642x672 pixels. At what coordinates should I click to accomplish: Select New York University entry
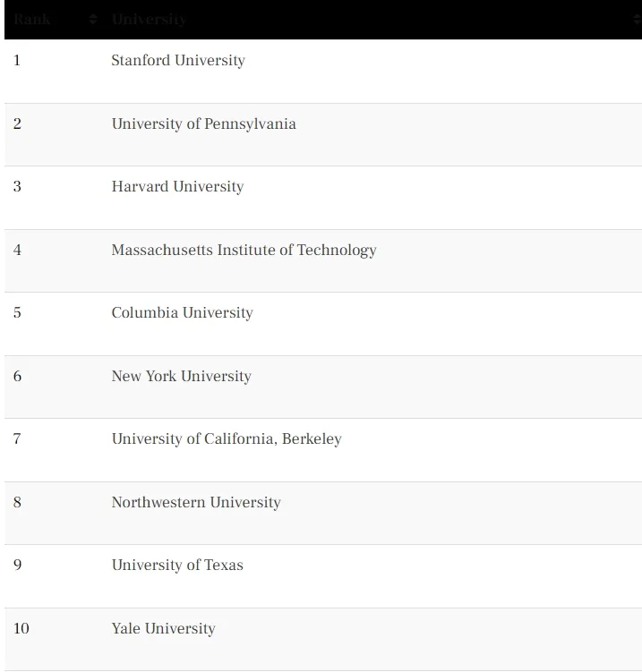pyautogui.click(x=182, y=377)
